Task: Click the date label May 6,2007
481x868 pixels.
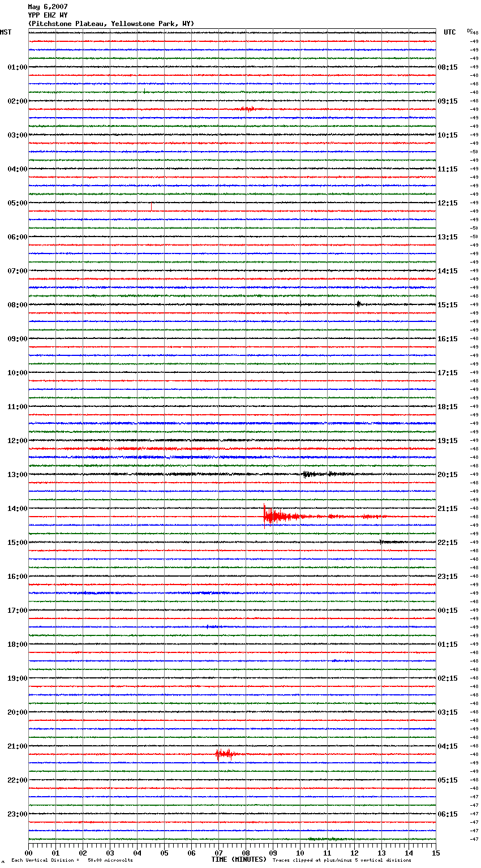Action: [x=48, y=7]
